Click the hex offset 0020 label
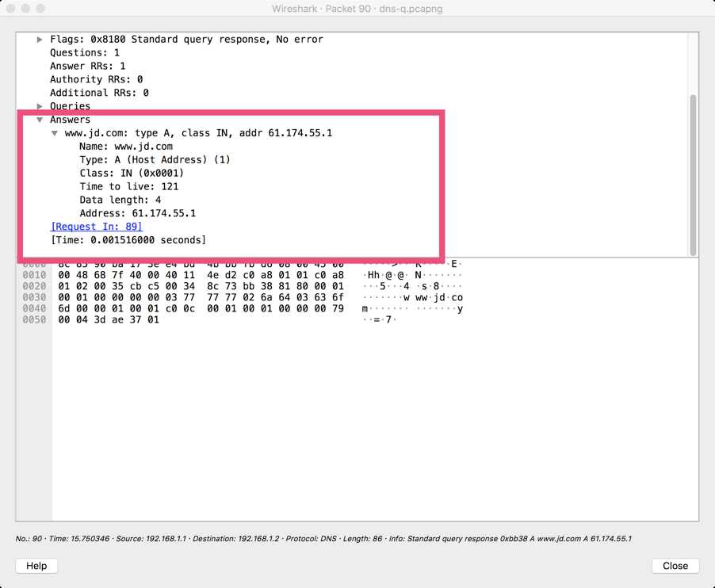This screenshot has width=715, height=588. click(34, 286)
